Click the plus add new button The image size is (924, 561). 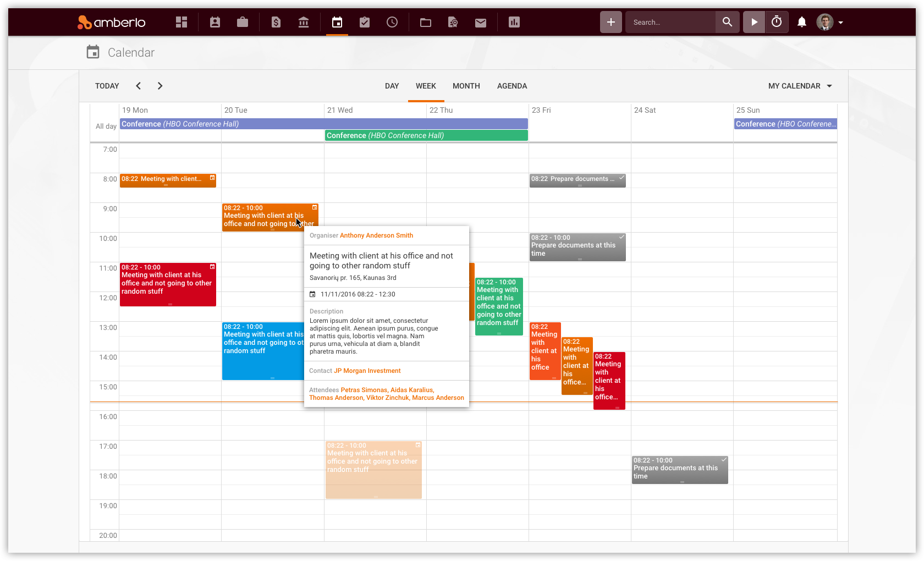tap(611, 22)
